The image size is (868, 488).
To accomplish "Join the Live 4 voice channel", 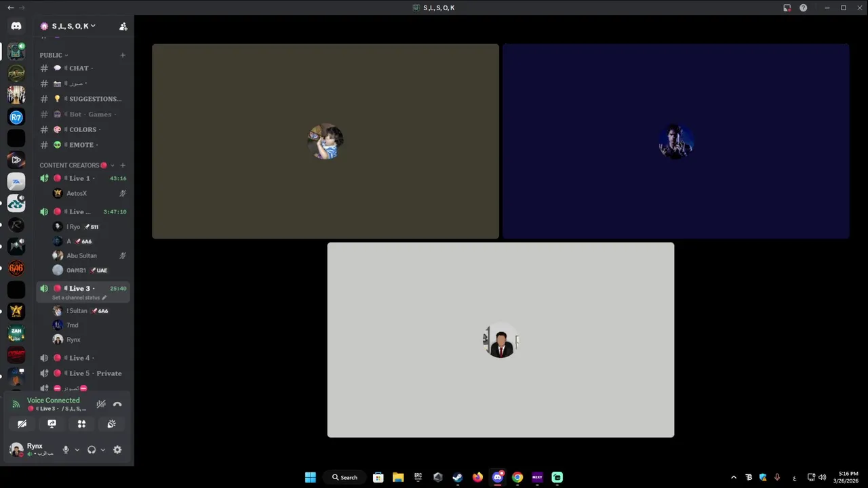I will click(x=83, y=358).
